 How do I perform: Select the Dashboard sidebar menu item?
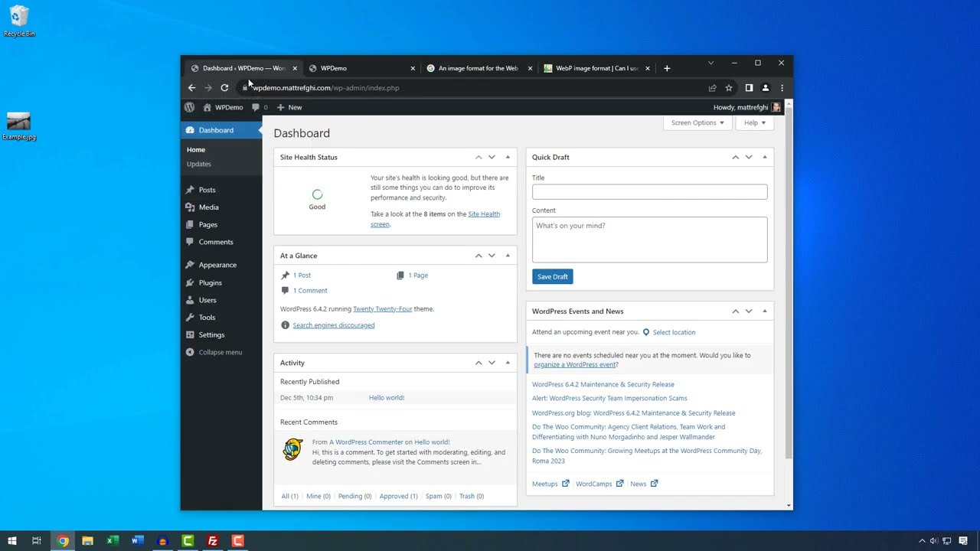[x=221, y=130]
